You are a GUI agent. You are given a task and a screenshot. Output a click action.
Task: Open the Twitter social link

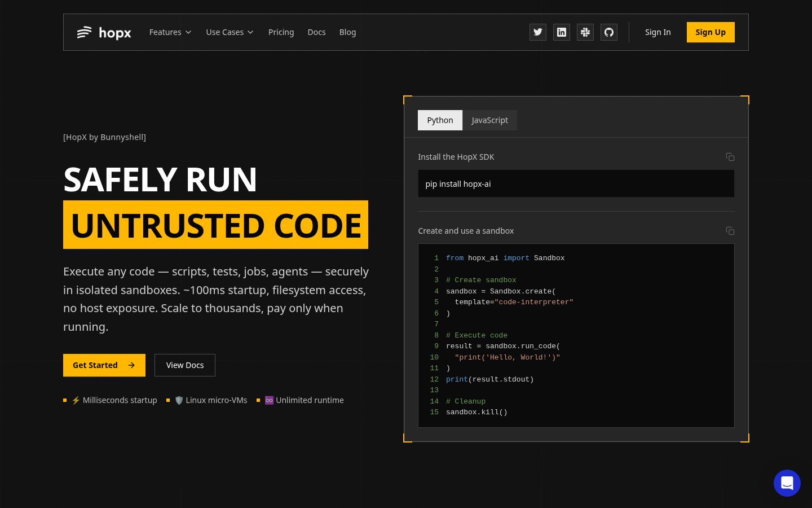(538, 32)
